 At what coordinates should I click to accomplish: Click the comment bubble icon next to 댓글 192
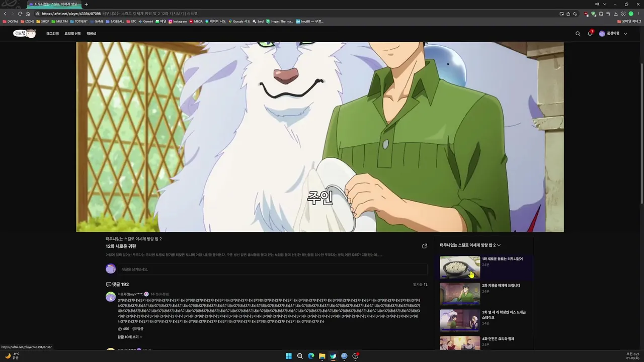108,285
